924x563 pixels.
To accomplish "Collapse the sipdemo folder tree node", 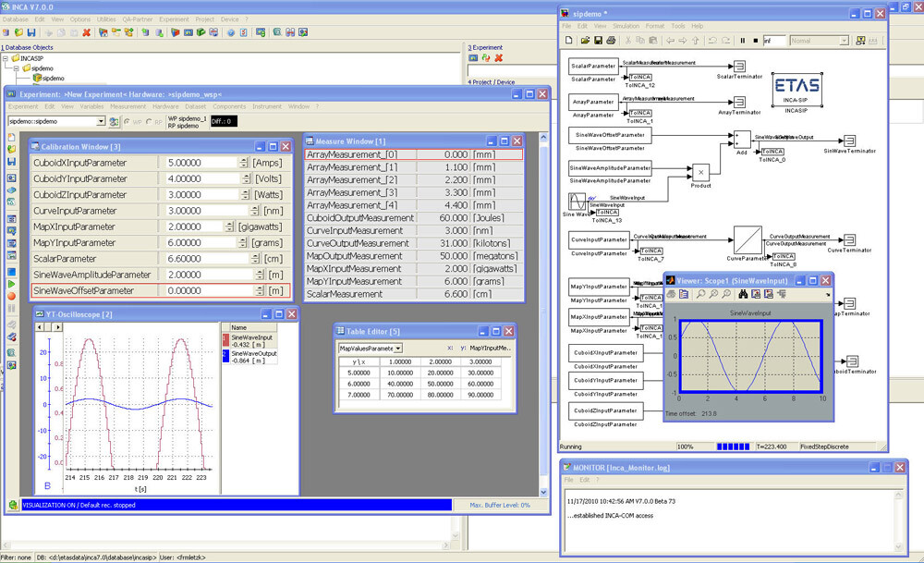I will click(x=17, y=68).
